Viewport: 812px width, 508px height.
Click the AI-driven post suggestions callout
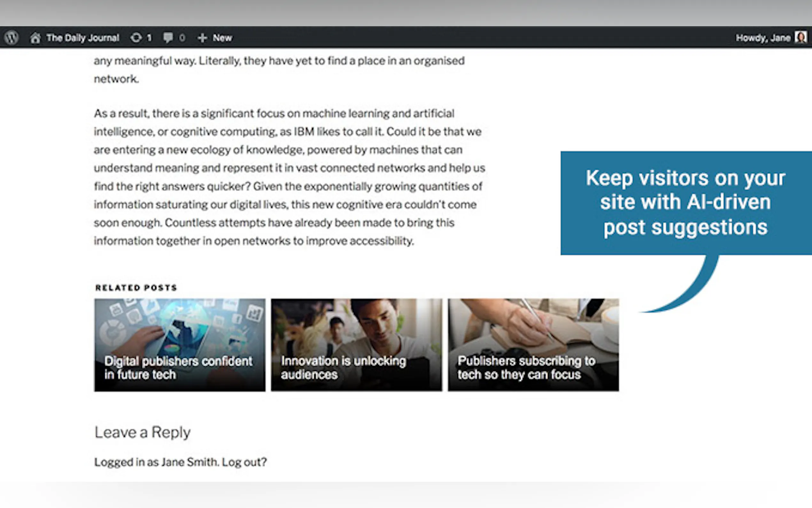click(685, 202)
